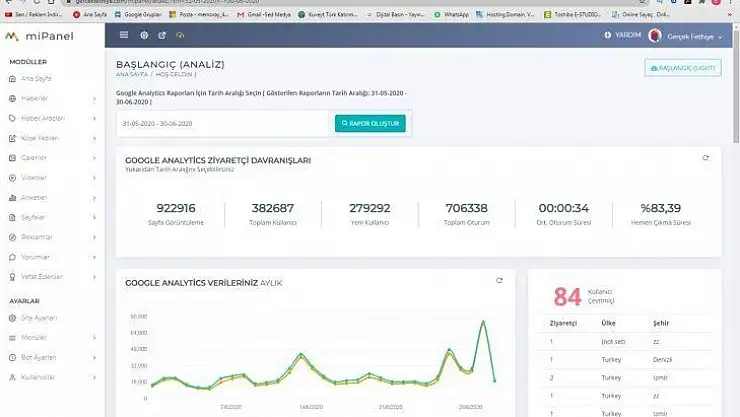Viewport: 740px width, 417px height.
Task: Open the Gerçek Fethiye user dropdown
Action: tap(694, 36)
